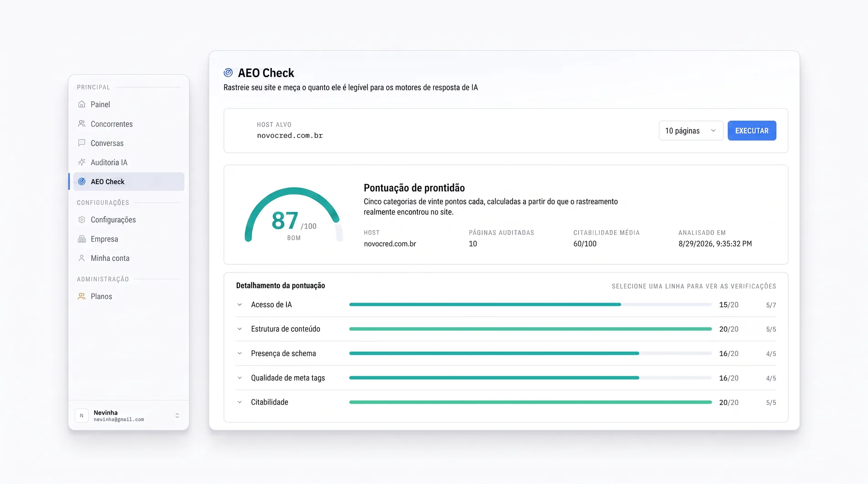Screen dimensions: 868x484
Task: Click the Painel home icon
Action: (x=82, y=104)
